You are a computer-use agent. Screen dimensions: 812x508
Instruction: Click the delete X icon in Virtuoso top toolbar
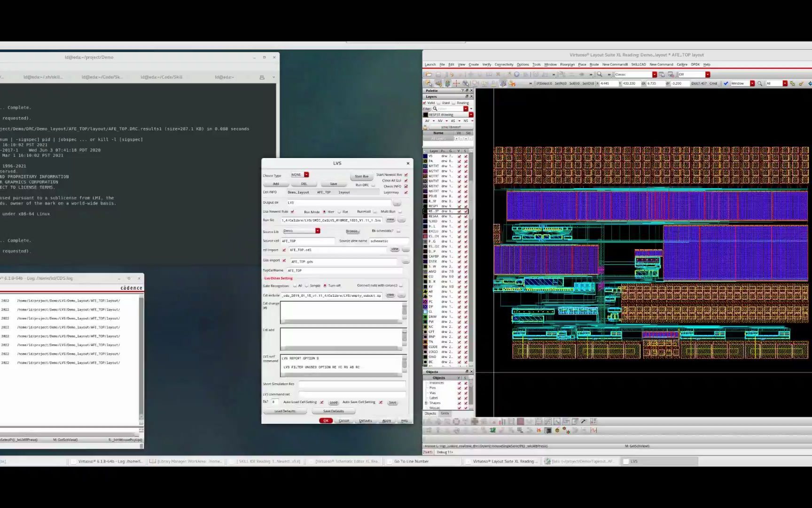tap(498, 74)
